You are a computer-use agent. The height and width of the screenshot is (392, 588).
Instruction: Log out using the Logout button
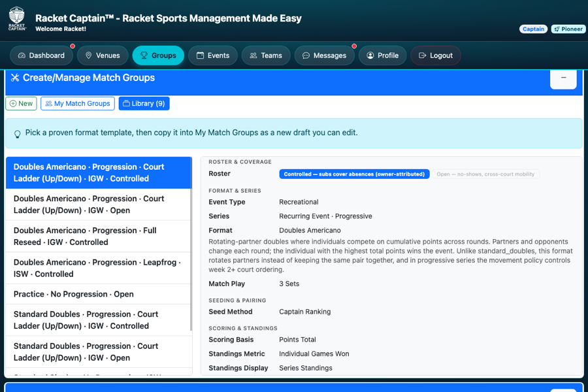[x=436, y=56]
